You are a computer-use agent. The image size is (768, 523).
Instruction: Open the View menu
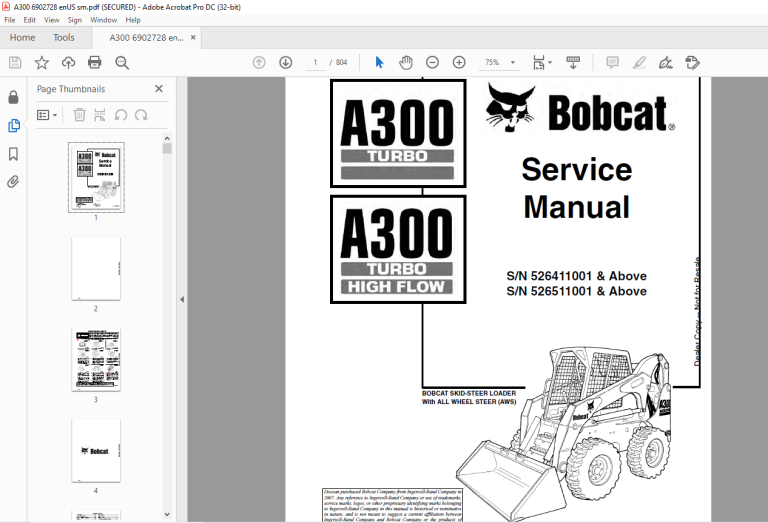pyautogui.click(x=51, y=20)
